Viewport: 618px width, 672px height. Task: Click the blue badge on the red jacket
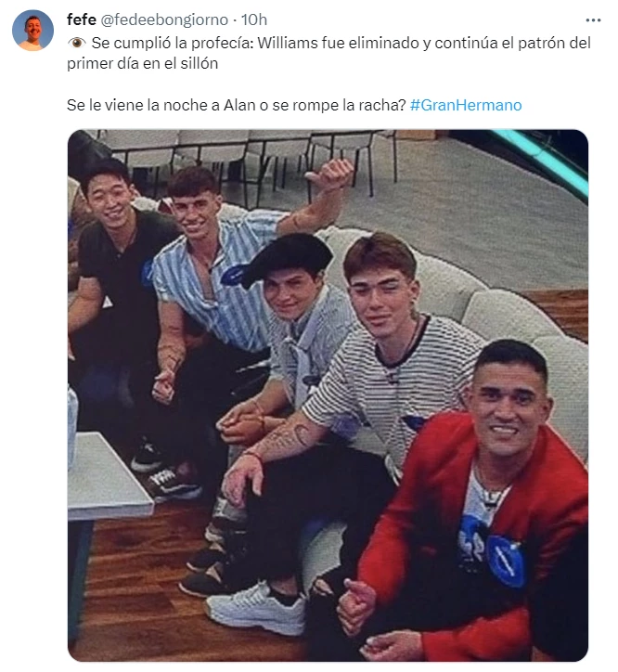pyautogui.click(x=506, y=561)
